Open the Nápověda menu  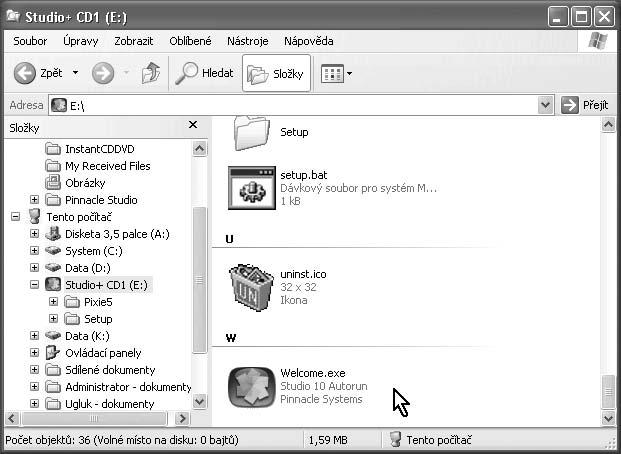pyautogui.click(x=309, y=41)
